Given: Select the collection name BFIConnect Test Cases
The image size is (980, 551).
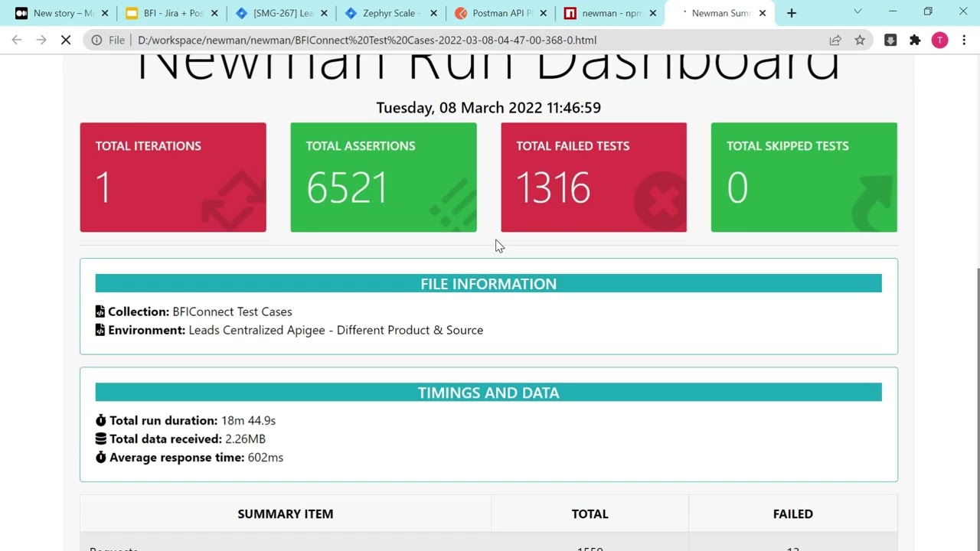Looking at the screenshot, I should (x=232, y=311).
